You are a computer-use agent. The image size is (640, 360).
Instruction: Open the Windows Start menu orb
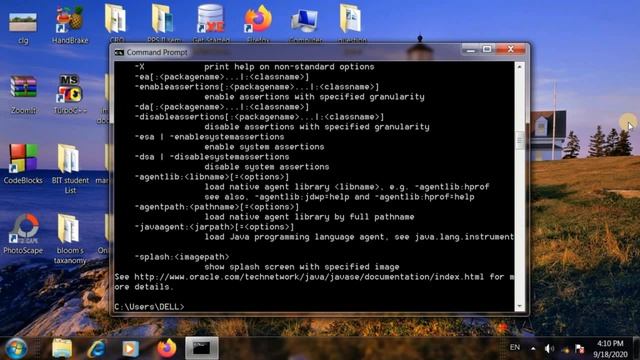click(x=16, y=349)
